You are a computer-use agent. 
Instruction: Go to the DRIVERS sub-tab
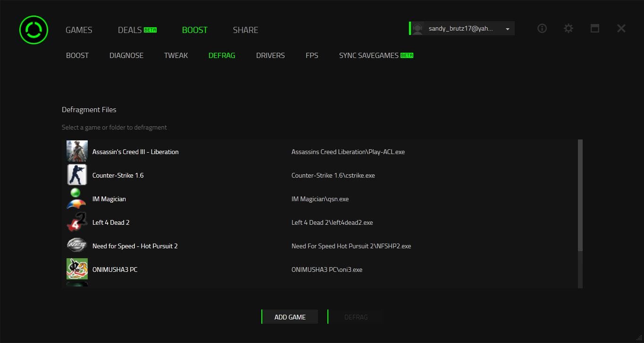270,55
